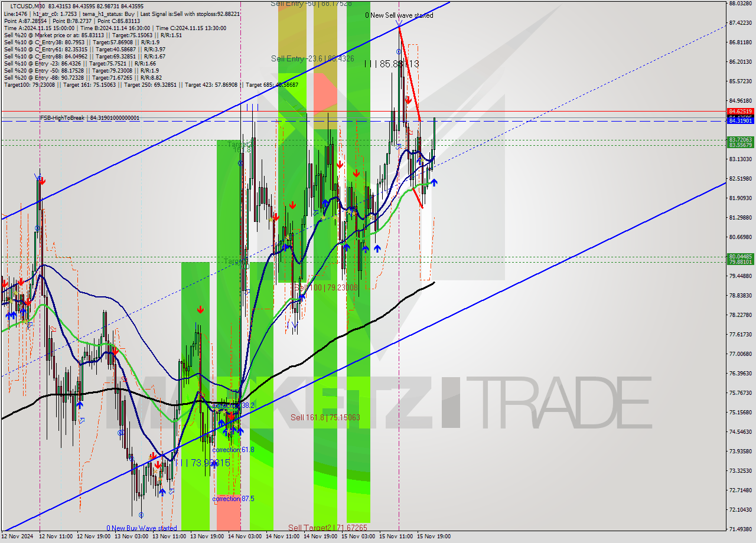Click the 87.42340 price axis value
This screenshot has height=543, width=756.
(740, 22)
